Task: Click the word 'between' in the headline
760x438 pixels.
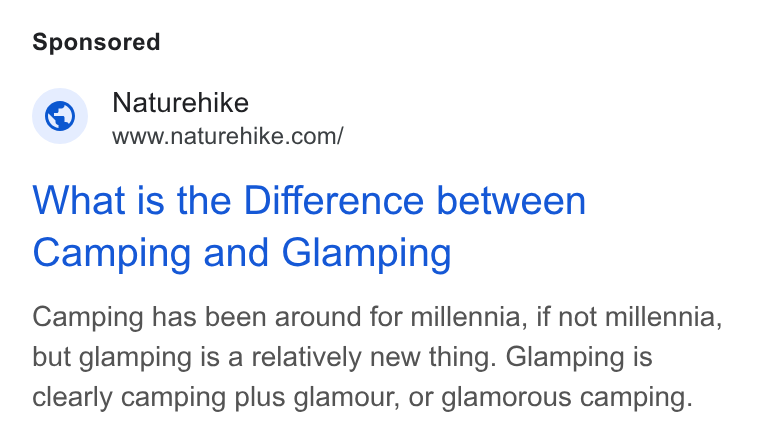Action: point(511,200)
